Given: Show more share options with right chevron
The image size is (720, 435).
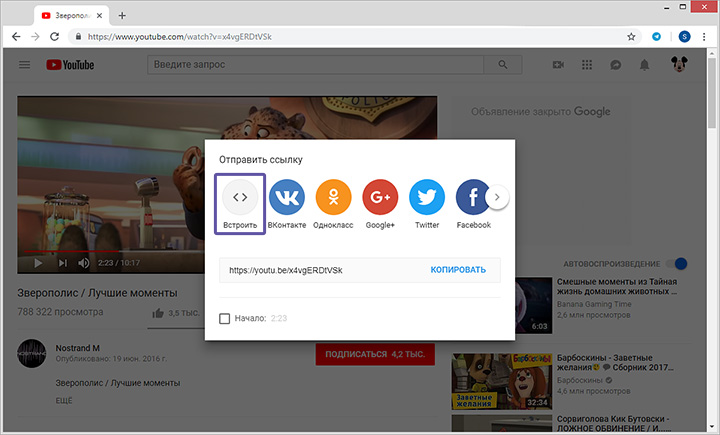Looking at the screenshot, I should pos(497,197).
